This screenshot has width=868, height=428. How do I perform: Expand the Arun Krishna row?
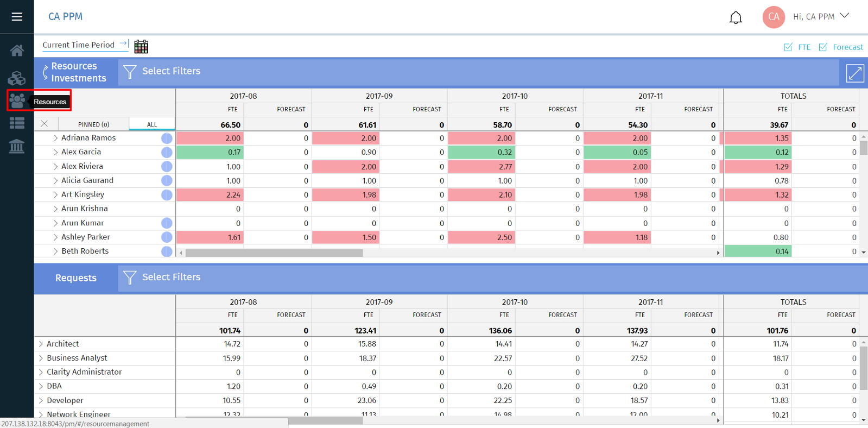[55, 209]
